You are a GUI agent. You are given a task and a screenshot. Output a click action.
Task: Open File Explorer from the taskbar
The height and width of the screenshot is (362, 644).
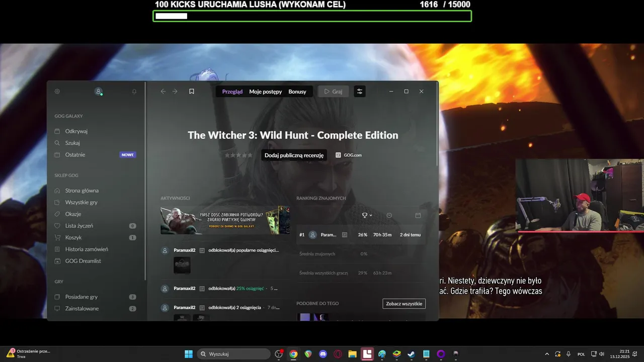[x=352, y=354]
